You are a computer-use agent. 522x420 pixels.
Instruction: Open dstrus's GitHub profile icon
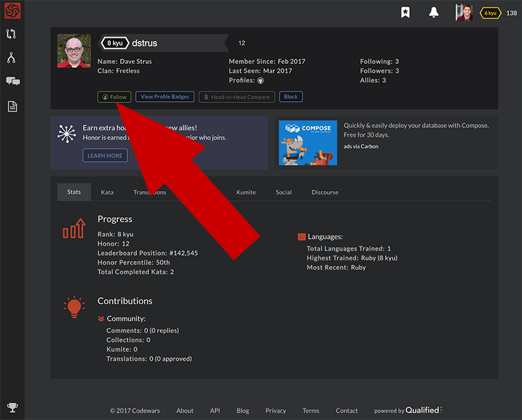(x=260, y=80)
